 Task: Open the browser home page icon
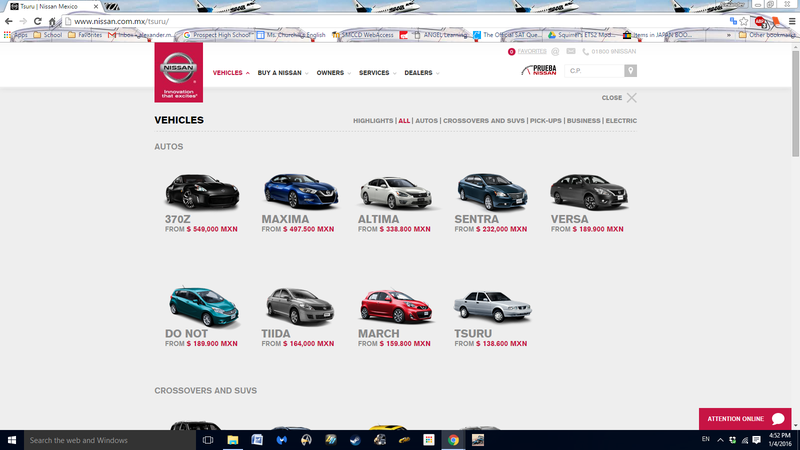coord(52,21)
